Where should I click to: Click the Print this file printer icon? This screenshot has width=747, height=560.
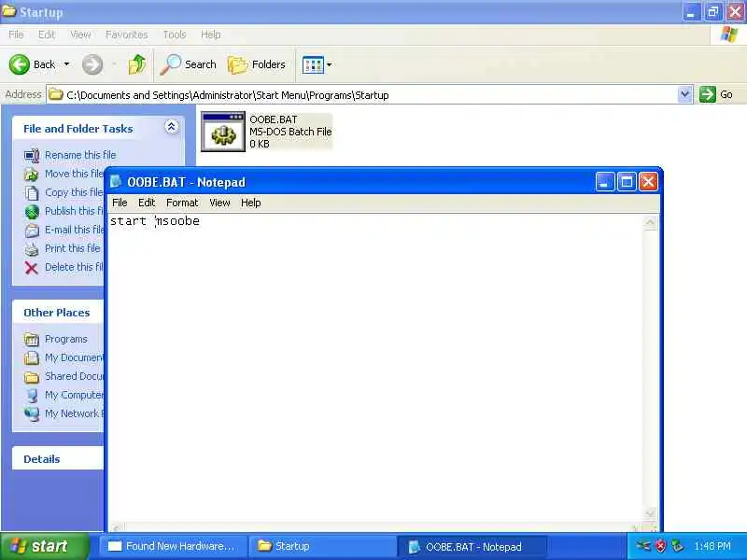click(32, 249)
